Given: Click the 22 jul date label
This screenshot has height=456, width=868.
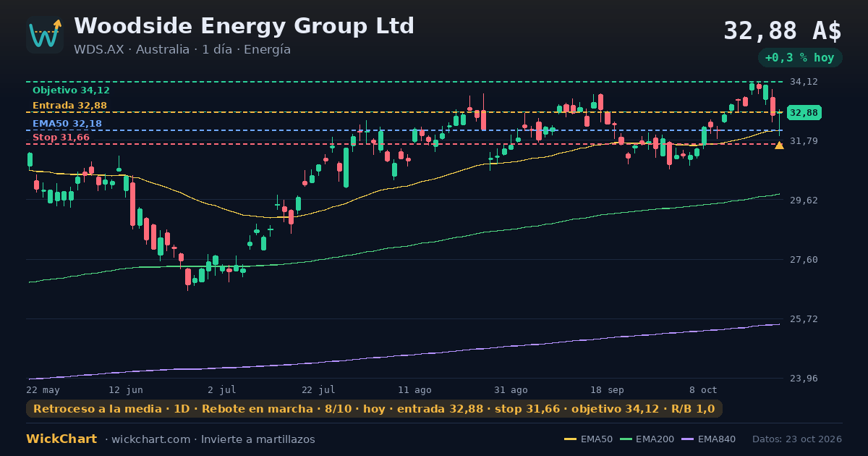Looking at the screenshot, I should (318, 389).
